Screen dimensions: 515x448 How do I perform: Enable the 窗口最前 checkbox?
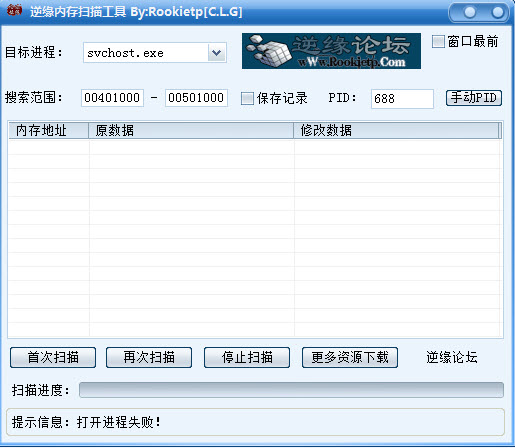[438, 42]
